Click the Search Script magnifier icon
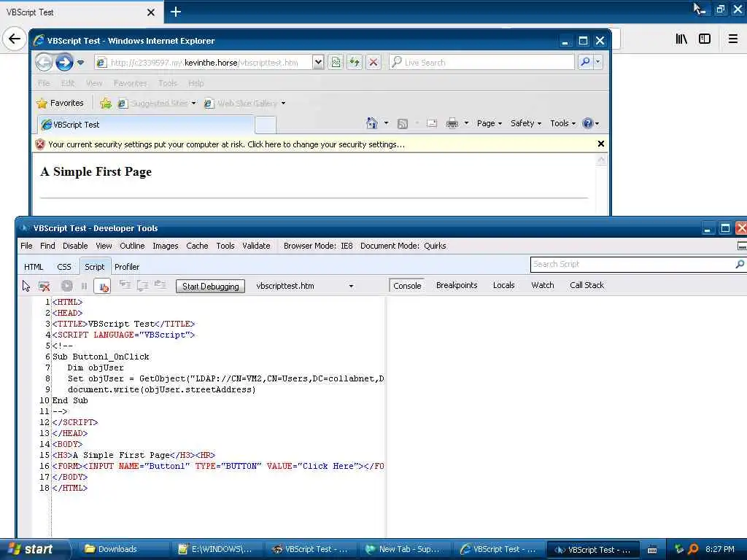The height and width of the screenshot is (560, 747). [x=740, y=264]
